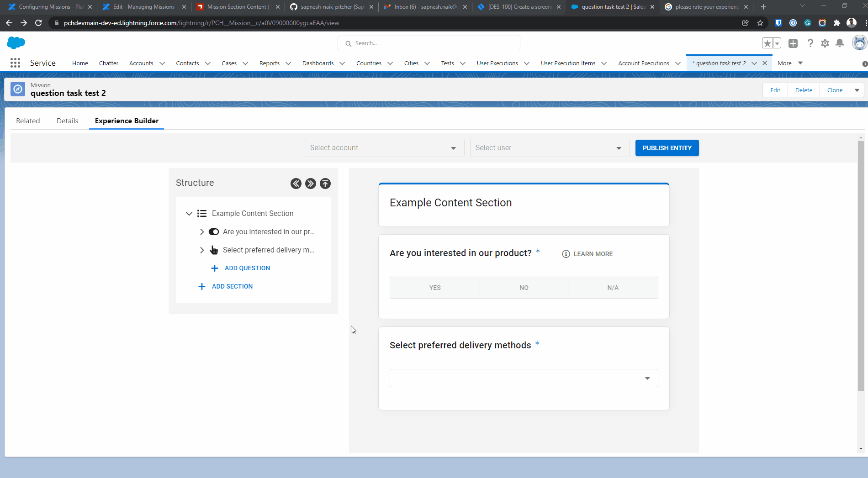
Task: Click the scroll-to-top arrow icon in Structure
Action: pos(325,184)
